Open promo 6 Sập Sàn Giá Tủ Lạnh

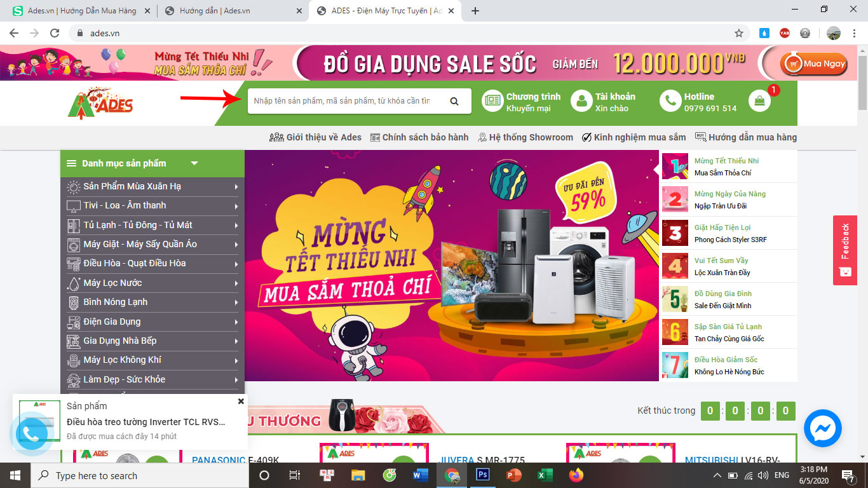[x=729, y=332]
